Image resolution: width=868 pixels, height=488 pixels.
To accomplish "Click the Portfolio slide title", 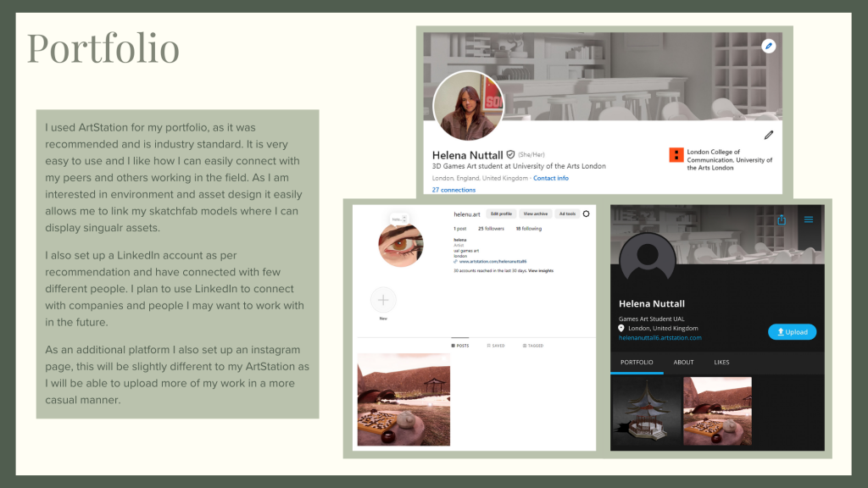I will point(103,48).
